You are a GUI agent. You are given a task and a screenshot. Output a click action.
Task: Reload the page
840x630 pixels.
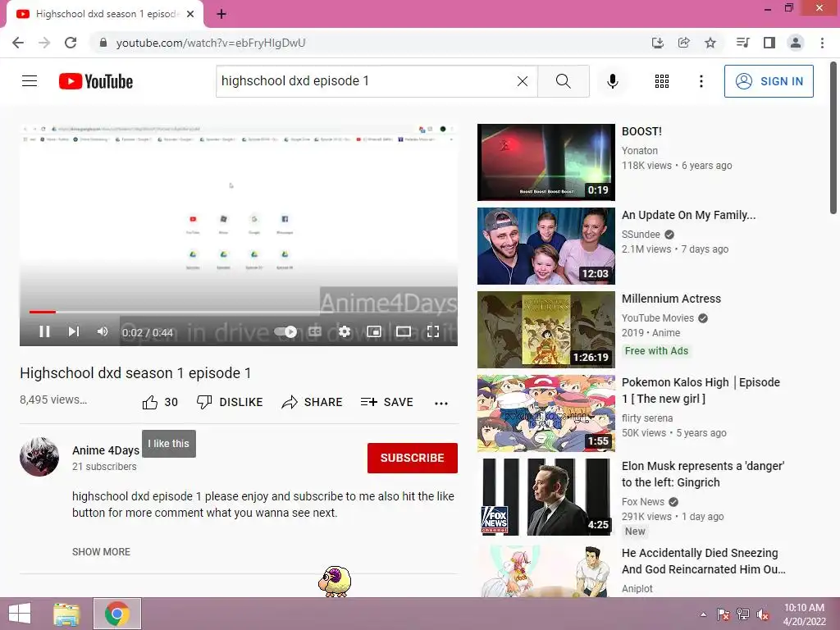click(71, 43)
